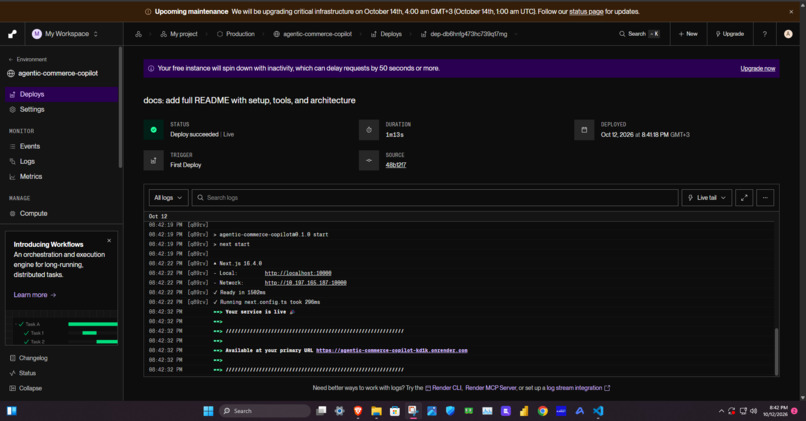
Task: Click the projects overview icon in breadcrumb
Action: pyautogui.click(x=138, y=34)
